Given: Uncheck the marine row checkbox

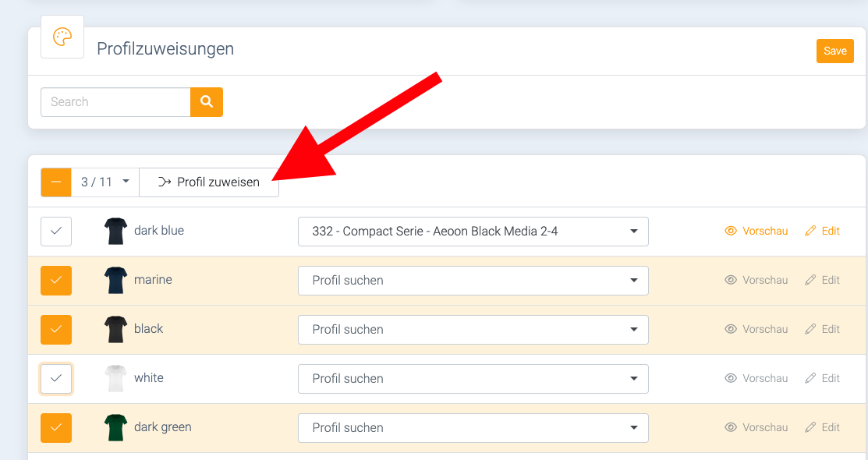Looking at the screenshot, I should coord(56,281).
